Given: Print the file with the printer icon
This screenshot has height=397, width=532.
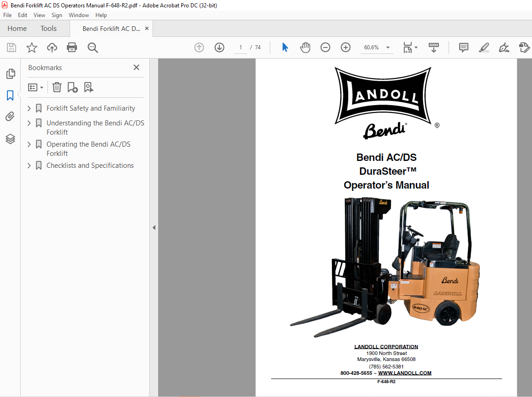Looking at the screenshot, I should pyautogui.click(x=72, y=47).
